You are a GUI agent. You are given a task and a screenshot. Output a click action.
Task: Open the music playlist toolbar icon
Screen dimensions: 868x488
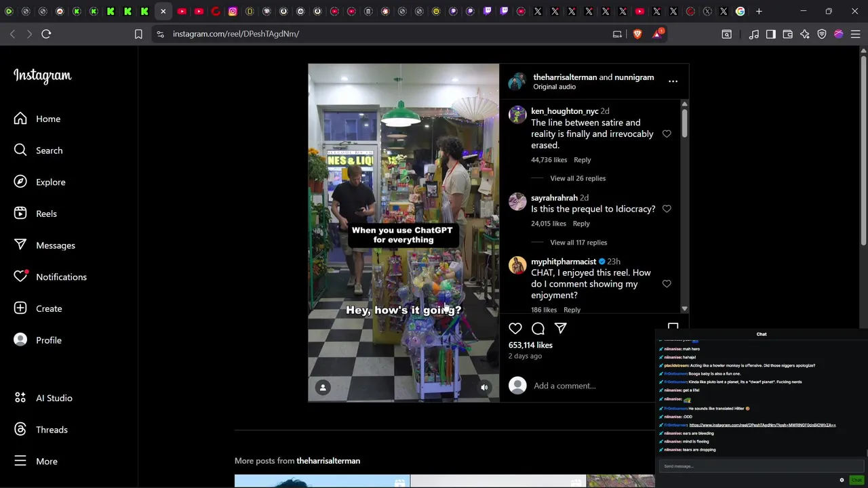[753, 34]
